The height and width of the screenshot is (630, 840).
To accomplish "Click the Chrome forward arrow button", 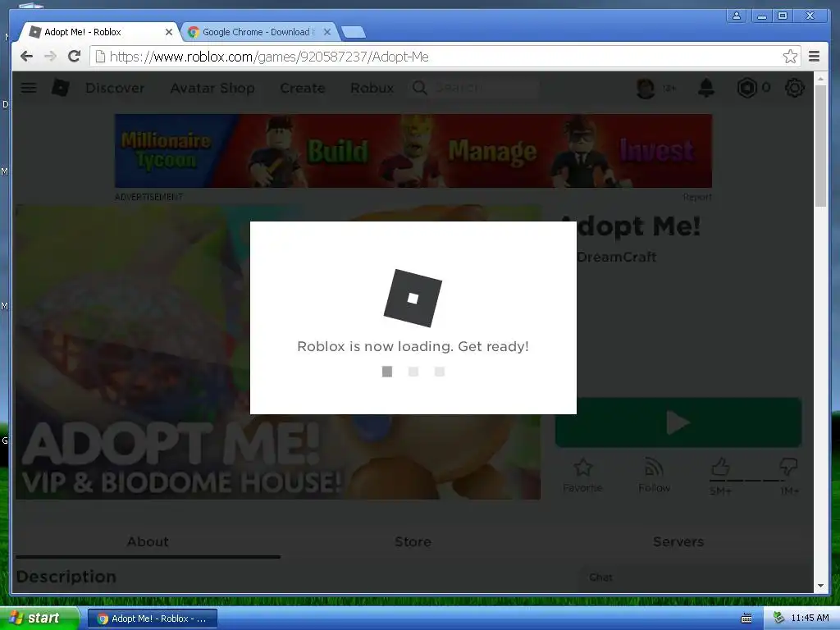I will pyautogui.click(x=50, y=57).
